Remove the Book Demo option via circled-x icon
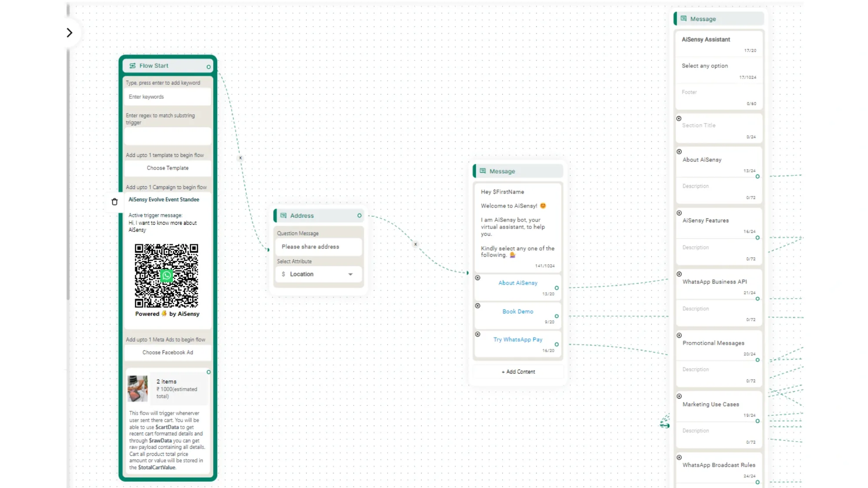The width and height of the screenshot is (868, 488). [478, 306]
